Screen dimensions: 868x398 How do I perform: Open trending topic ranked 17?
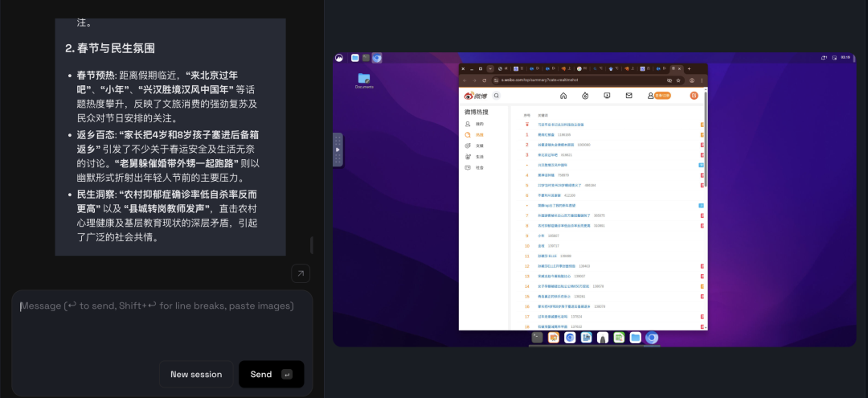[x=552, y=317]
